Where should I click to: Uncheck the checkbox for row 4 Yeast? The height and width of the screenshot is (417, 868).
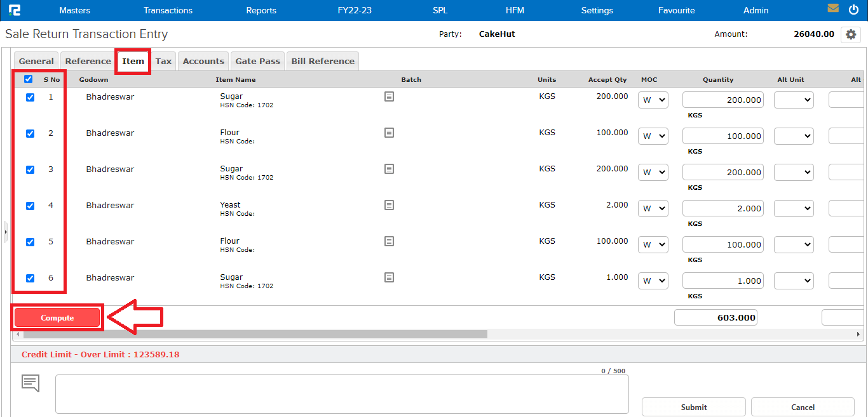(30, 206)
